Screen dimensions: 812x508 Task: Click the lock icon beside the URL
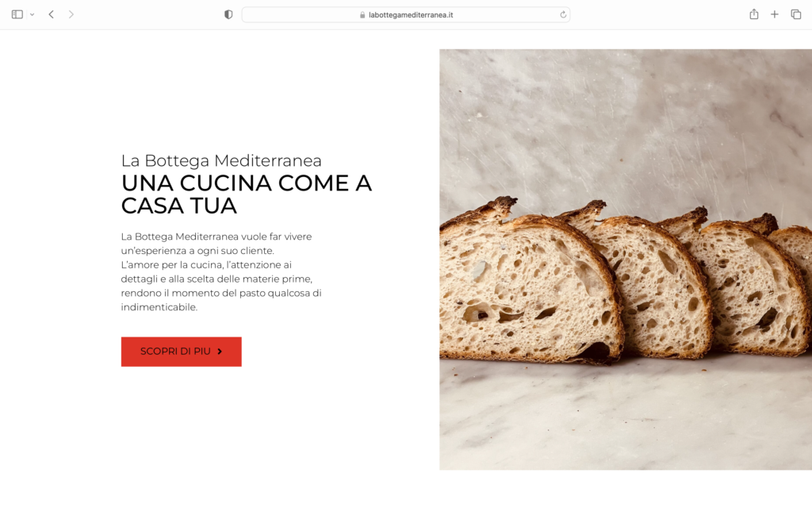click(362, 15)
